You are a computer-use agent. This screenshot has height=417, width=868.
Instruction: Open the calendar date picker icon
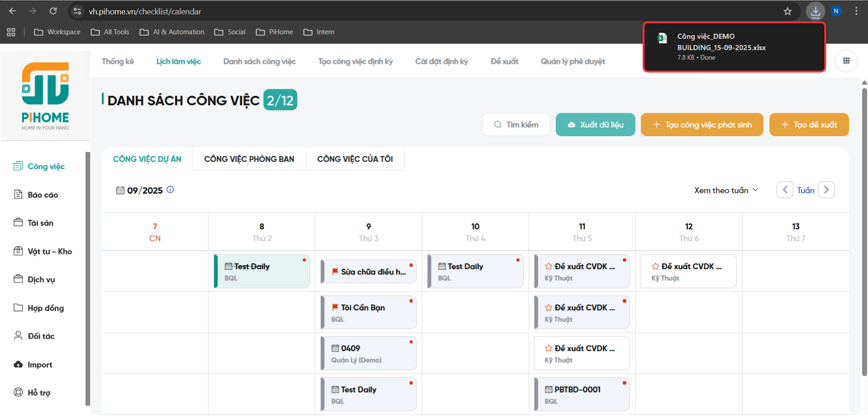[120, 190]
